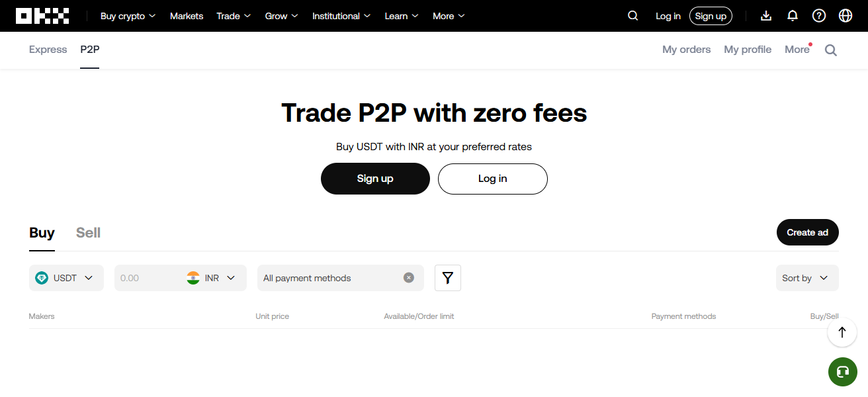Open the Sort by dropdown
Screen dimensions: 868x397
(x=806, y=278)
